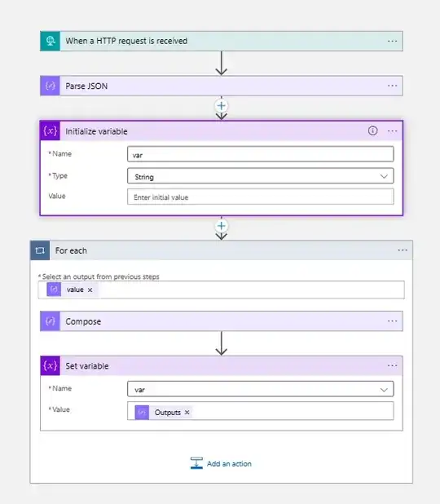This screenshot has height=504, width=440.
Task: Click the Parse JSON step icon
Action: point(50,86)
